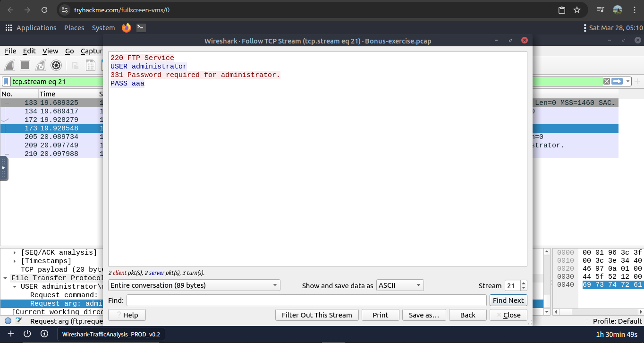This screenshot has width=644, height=343.
Task: Click the USER administrator line in stream text
Action: [149, 67]
